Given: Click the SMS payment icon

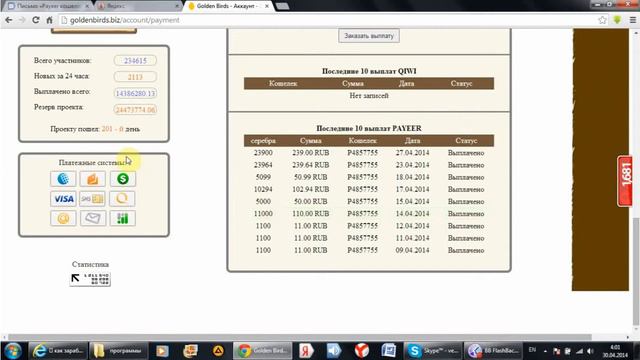Looking at the screenshot, I should (x=93, y=199).
